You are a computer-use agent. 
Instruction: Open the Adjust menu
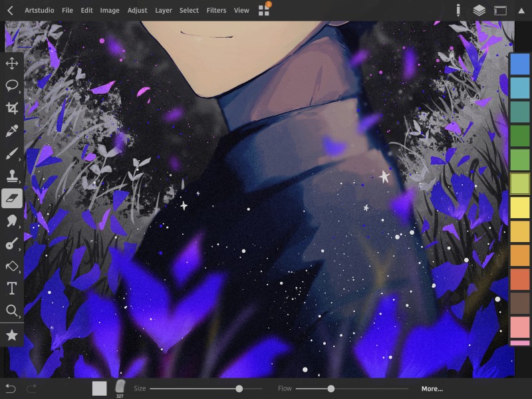click(137, 11)
